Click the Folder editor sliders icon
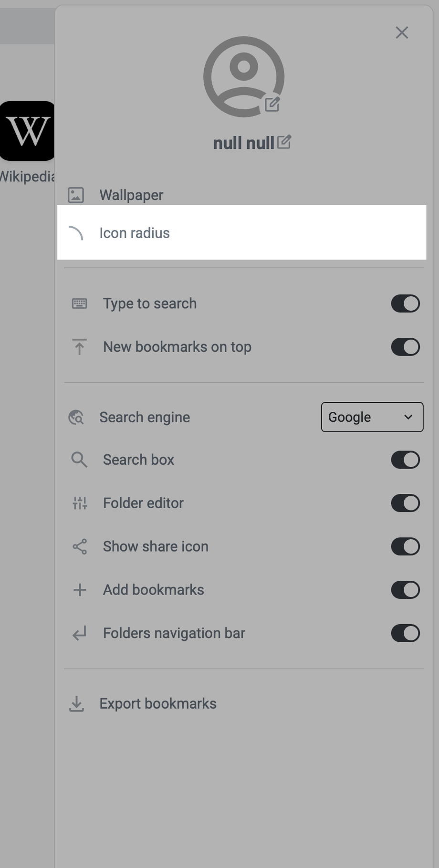Image resolution: width=439 pixels, height=868 pixels. point(80,503)
